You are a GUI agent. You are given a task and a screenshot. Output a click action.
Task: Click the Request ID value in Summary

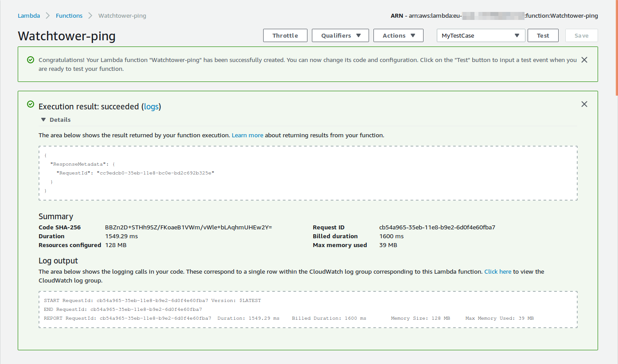[437, 227]
